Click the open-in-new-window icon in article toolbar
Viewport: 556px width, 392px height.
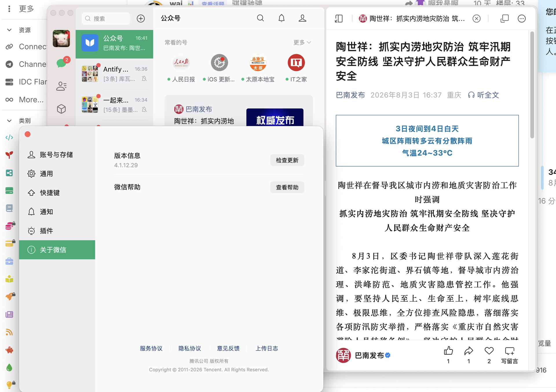(x=504, y=19)
